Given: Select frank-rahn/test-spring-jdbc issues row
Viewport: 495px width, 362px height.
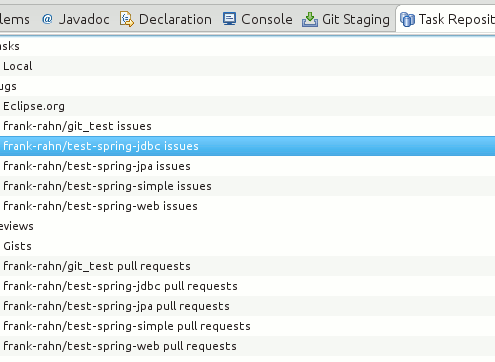Looking at the screenshot, I should pyautogui.click(x=247, y=146).
